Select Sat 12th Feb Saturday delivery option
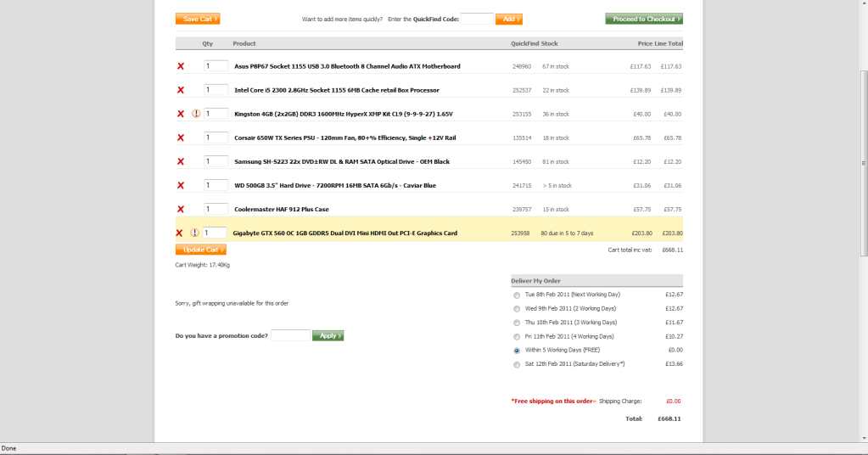 pyautogui.click(x=517, y=364)
